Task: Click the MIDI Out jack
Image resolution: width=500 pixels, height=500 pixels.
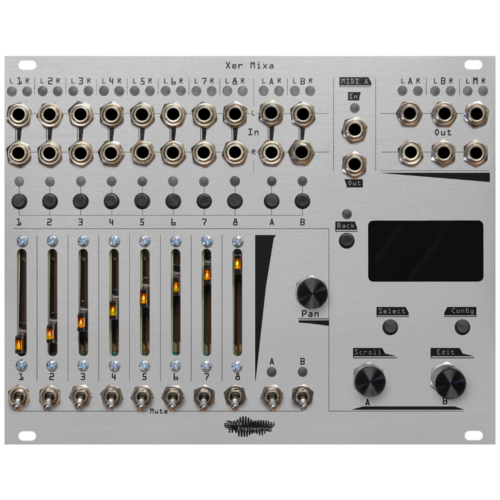Action: [x=354, y=164]
